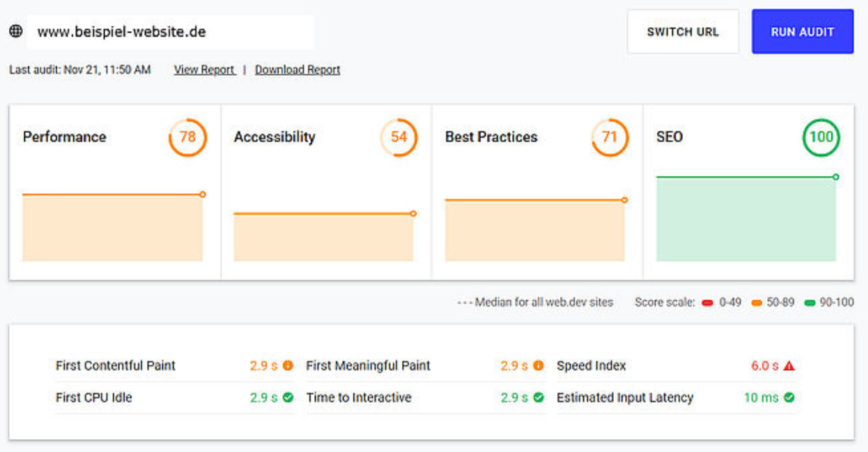Open the View Report link
868x452 pixels.
204,70
